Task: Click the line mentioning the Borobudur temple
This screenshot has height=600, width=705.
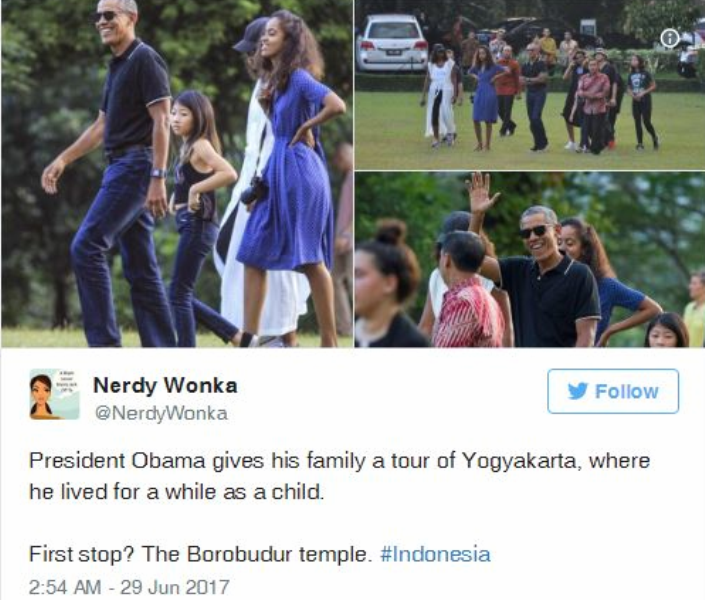Action: click(x=260, y=554)
